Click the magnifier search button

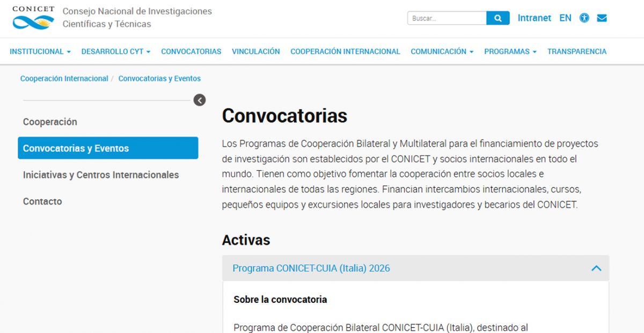coord(498,18)
